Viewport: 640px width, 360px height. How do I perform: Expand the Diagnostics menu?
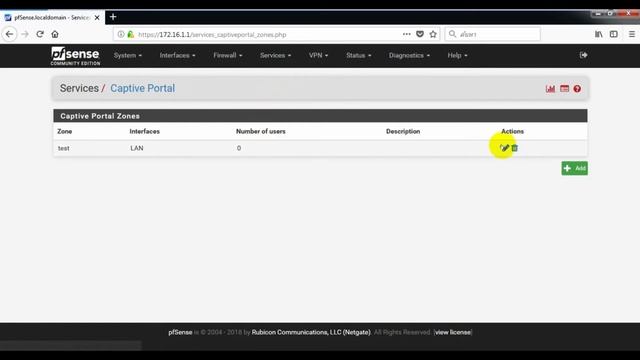(x=409, y=55)
